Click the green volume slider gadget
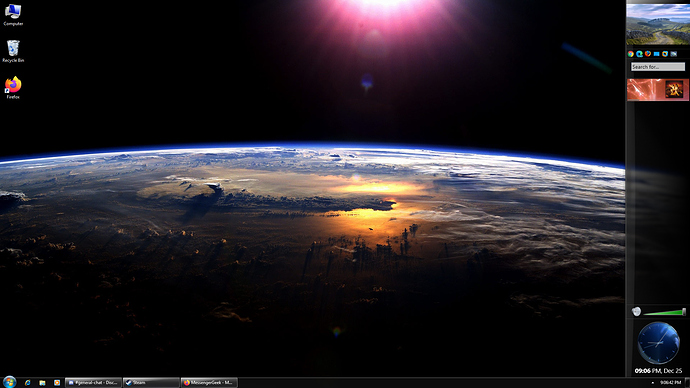The width and height of the screenshot is (690, 388). click(x=664, y=312)
